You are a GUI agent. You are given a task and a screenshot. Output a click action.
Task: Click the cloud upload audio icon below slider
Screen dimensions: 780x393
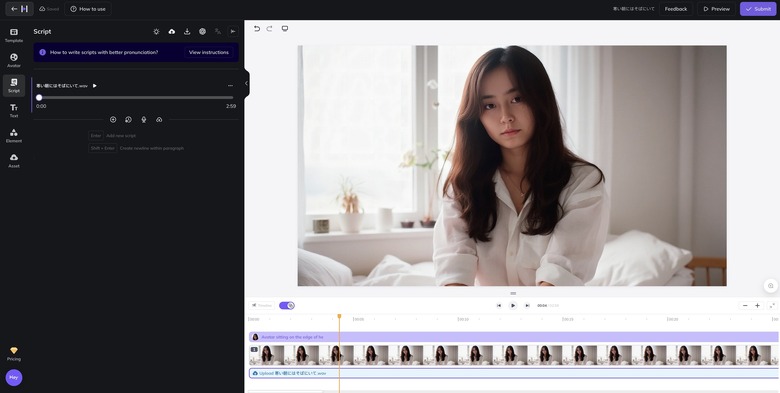[159, 119]
